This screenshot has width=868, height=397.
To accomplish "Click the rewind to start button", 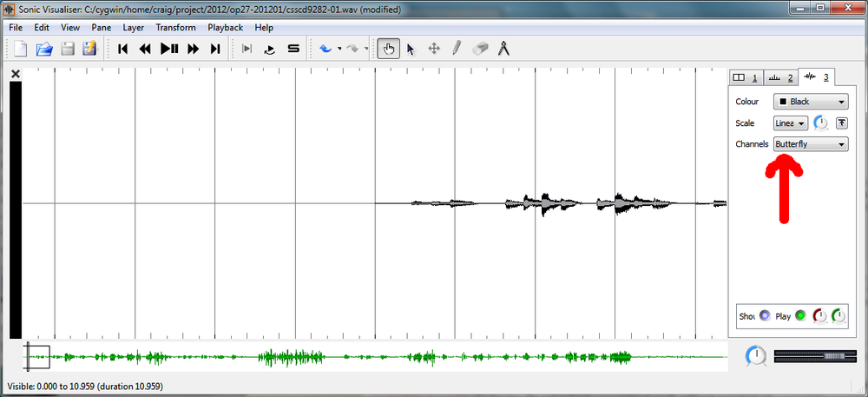I will [x=123, y=50].
